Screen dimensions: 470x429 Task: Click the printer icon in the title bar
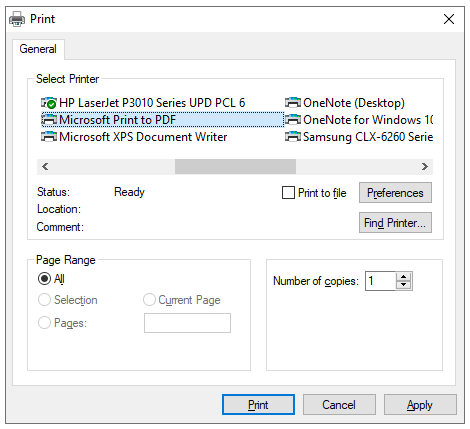(x=17, y=19)
